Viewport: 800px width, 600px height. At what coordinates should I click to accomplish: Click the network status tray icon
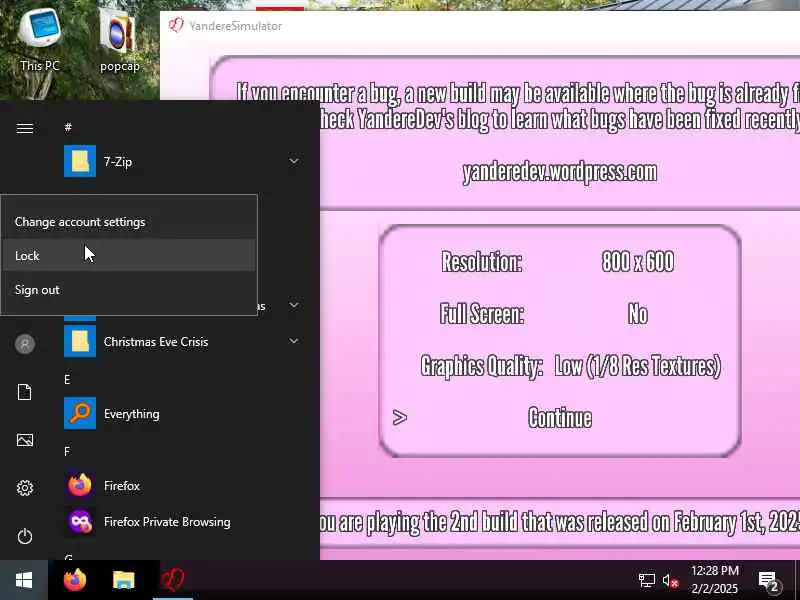coord(646,581)
